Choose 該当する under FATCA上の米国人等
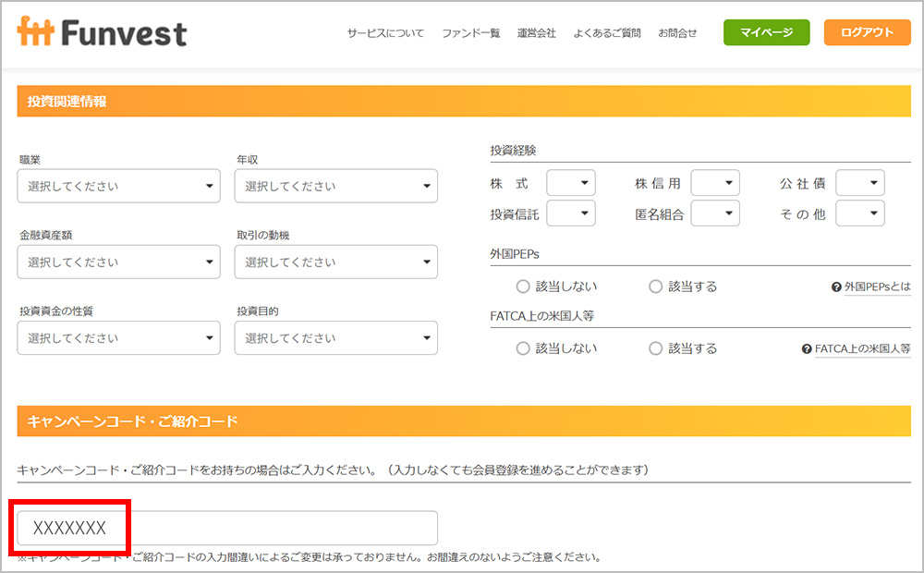Image resolution: width=924 pixels, height=573 pixels. click(655, 348)
